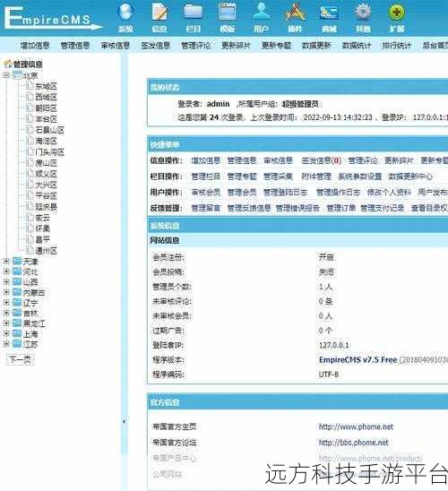Open 数据统计 in the submenu bar
The width and height of the screenshot is (448, 491).
point(357,46)
